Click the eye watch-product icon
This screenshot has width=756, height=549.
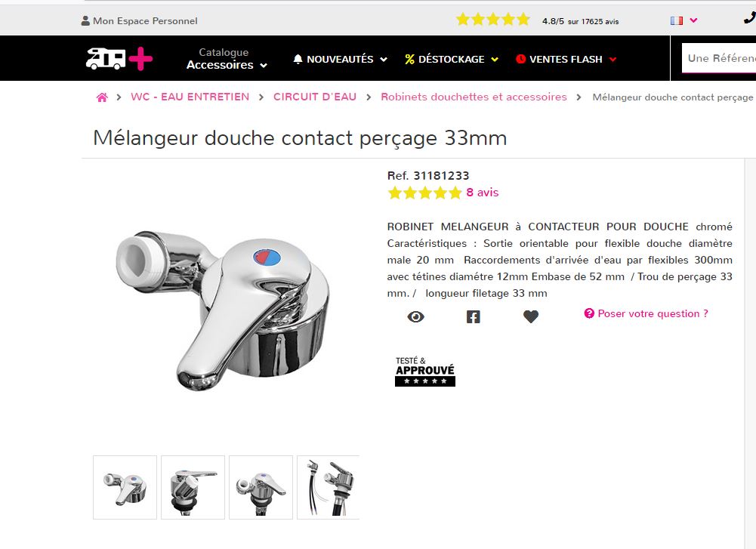click(x=415, y=316)
